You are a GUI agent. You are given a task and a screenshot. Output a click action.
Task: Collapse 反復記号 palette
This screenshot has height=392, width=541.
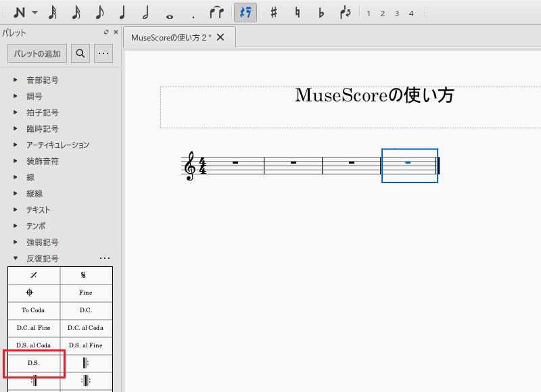(15, 258)
